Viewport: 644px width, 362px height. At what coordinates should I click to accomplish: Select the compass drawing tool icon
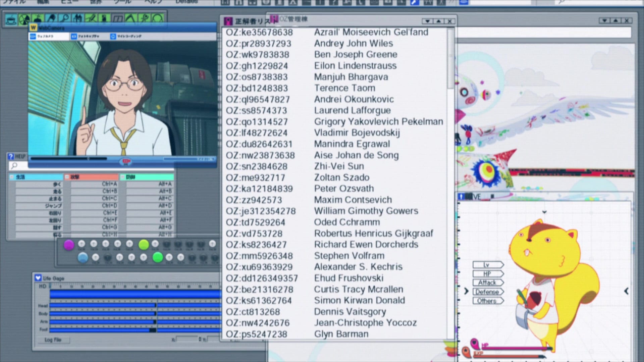130,18
